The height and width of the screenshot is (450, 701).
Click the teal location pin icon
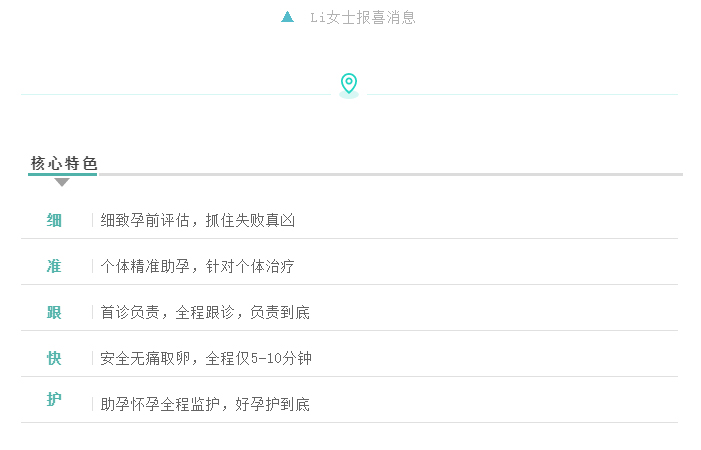tap(348, 84)
